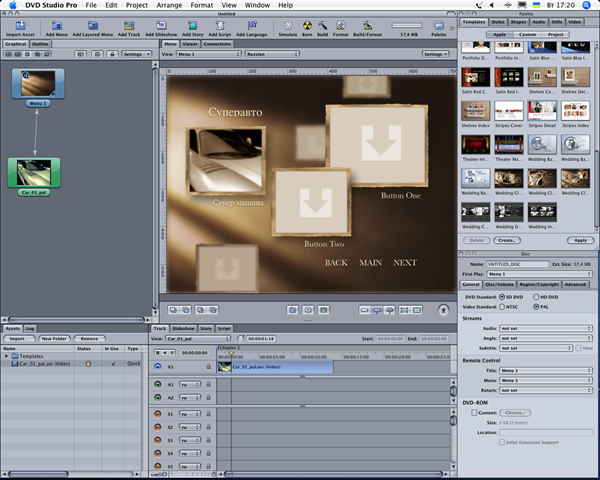Open the Audio streams dropdown
Image resolution: width=600 pixels, height=480 pixels.
[544, 329]
